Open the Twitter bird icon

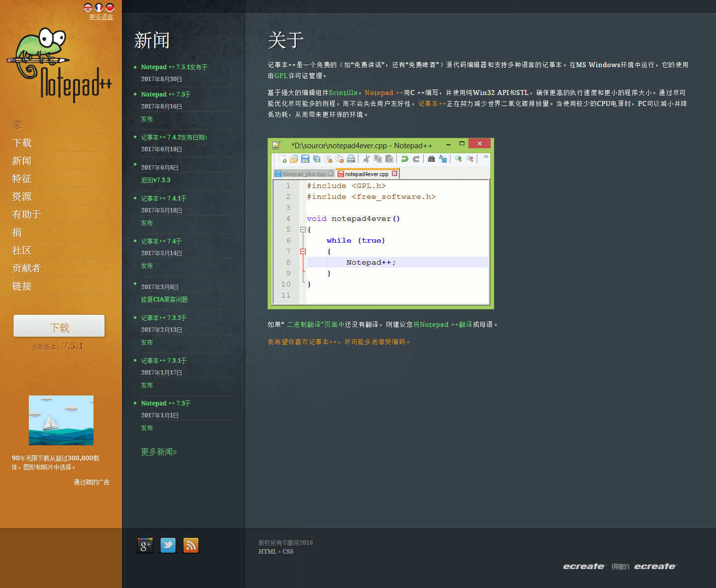[x=168, y=545]
